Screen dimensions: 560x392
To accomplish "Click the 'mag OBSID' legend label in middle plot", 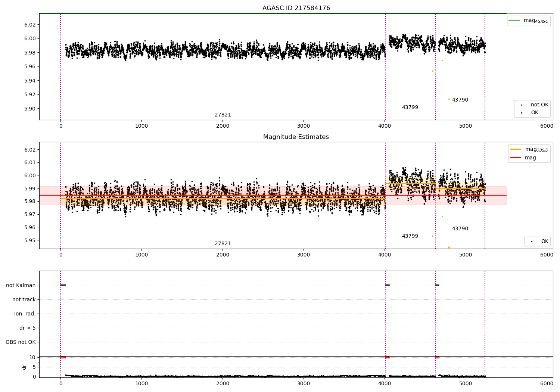I will [x=536, y=149].
